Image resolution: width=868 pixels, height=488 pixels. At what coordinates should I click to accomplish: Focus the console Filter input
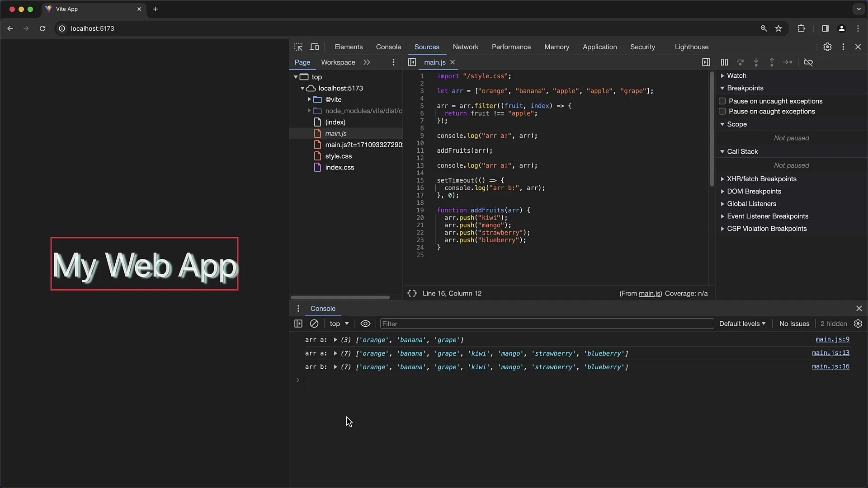coord(547,324)
